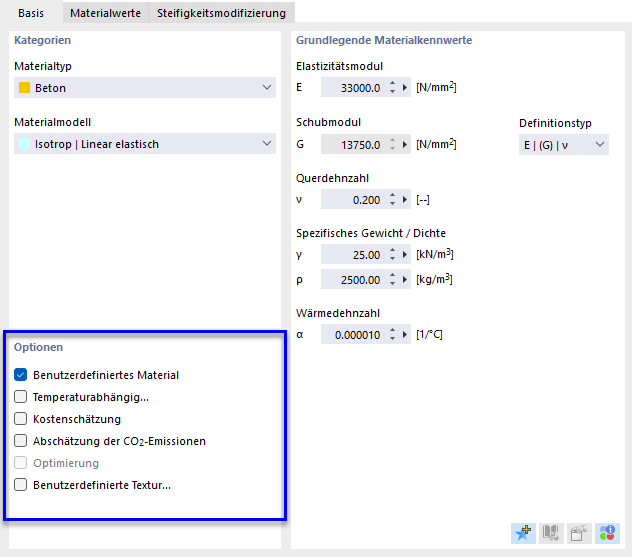
Task: Open the Materialtyp Beton dropdown
Action: pos(145,87)
